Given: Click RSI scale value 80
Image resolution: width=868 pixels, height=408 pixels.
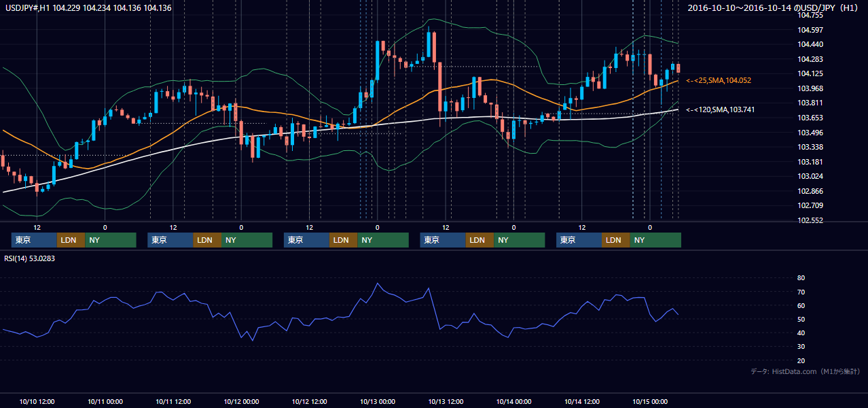Looking at the screenshot, I should click(801, 278).
